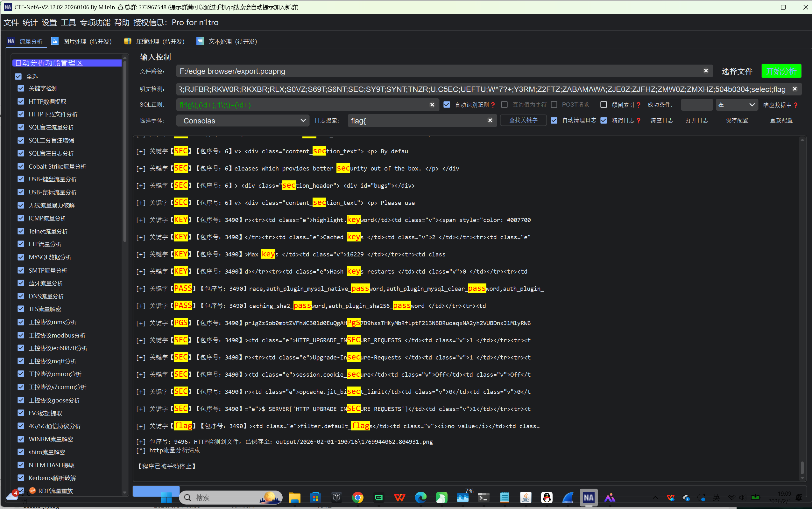Screen dimensions: 812x509
Task: Clear the log search field with its X icon
Action: [490, 120]
